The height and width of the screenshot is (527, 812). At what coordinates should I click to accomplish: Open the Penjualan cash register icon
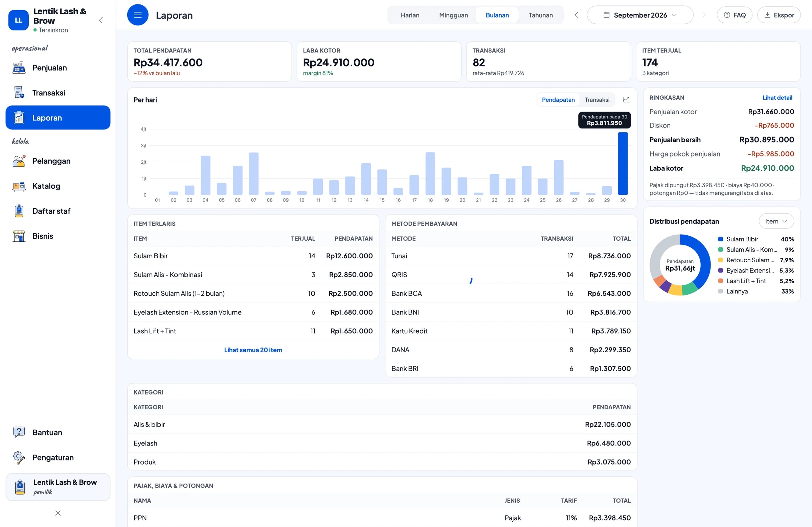click(19, 68)
